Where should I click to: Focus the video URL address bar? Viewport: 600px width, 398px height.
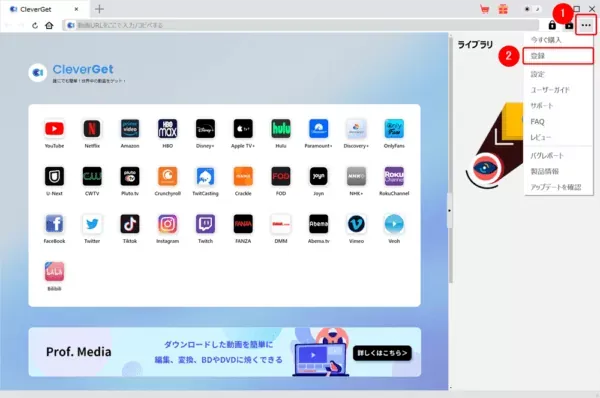(x=301, y=25)
